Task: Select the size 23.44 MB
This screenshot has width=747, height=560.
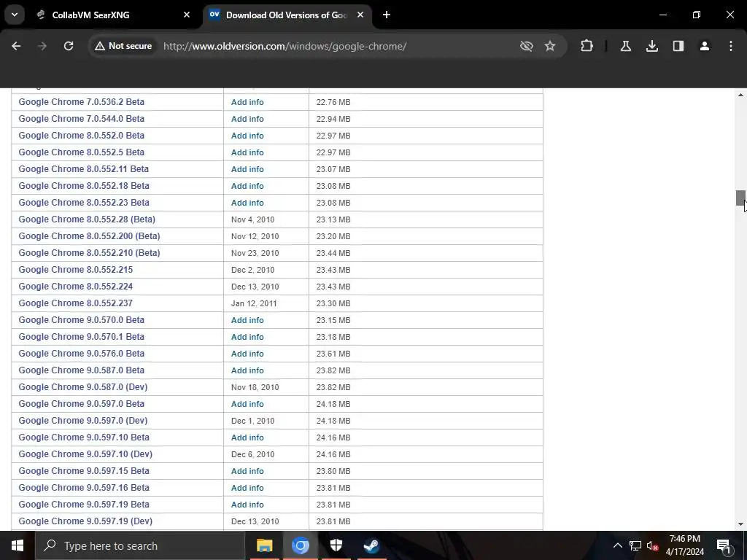Action: coord(333,253)
